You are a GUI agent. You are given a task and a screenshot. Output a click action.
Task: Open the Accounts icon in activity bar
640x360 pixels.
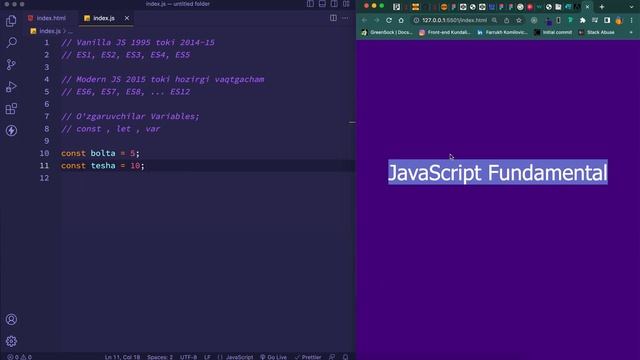tap(11, 319)
